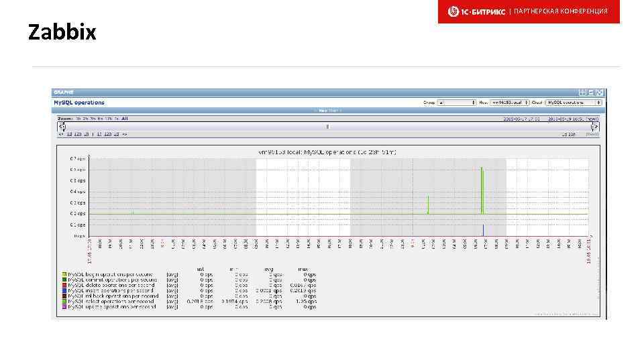The height and width of the screenshot is (362, 644).
Task: Click the blue insert spike near the bottom axis
Action: [x=484, y=230]
